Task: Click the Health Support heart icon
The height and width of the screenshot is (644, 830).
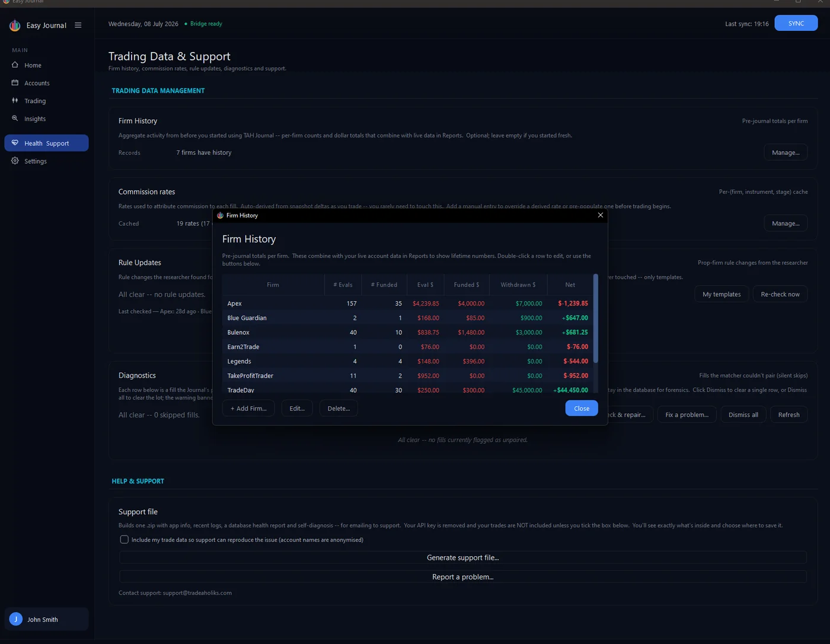Action: tap(15, 142)
